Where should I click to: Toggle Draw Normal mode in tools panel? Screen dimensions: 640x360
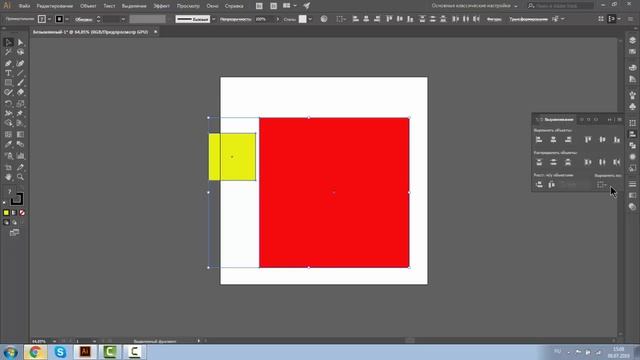coord(6,222)
